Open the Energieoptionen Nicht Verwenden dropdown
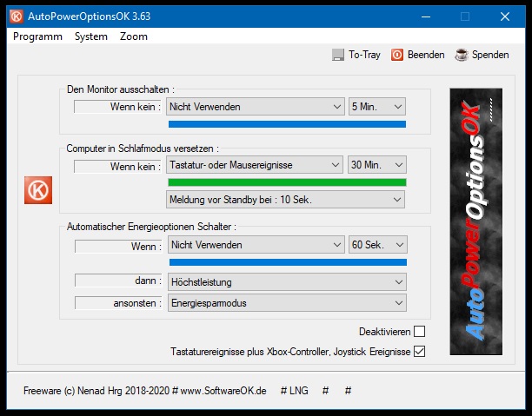 [x=256, y=245]
